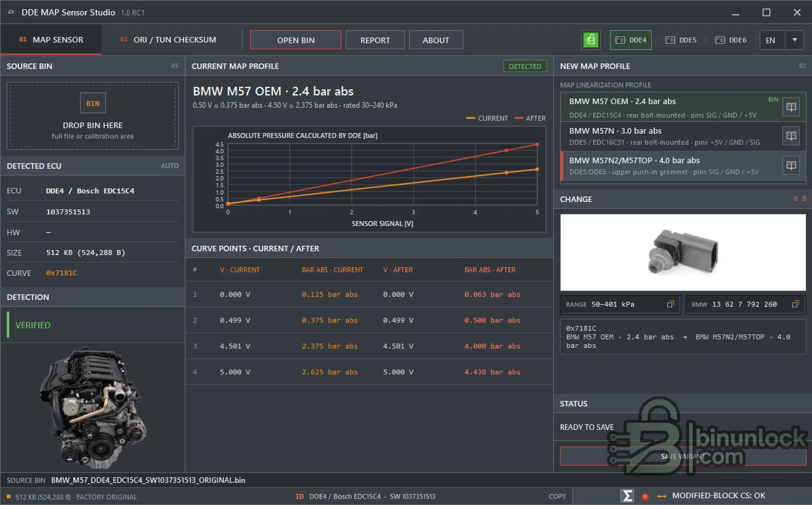Open datasheet icon for BMW M57 OEM 2.4 bar
Viewport: 812px width, 505px height.
coord(791,107)
